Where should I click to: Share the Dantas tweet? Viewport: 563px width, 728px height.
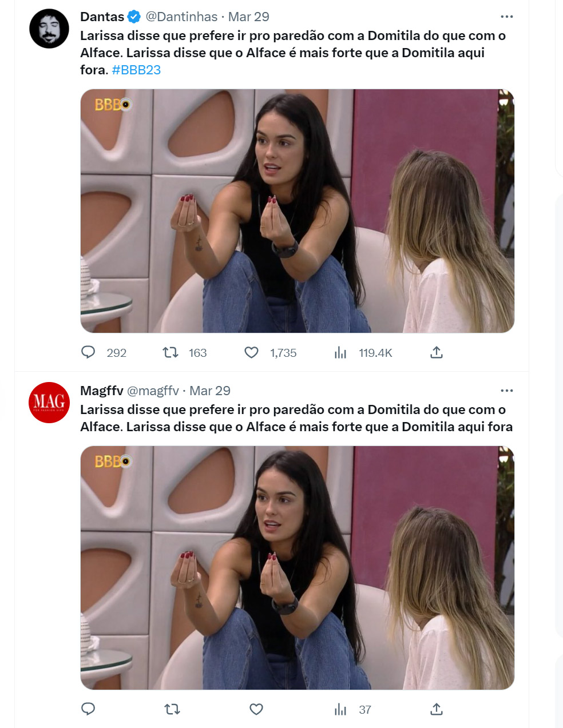pyautogui.click(x=437, y=352)
